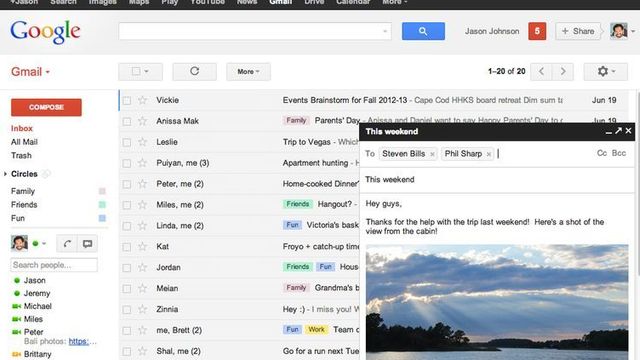Go to newer messages with left arrow
The height and width of the screenshot is (360, 640).
tap(541, 71)
